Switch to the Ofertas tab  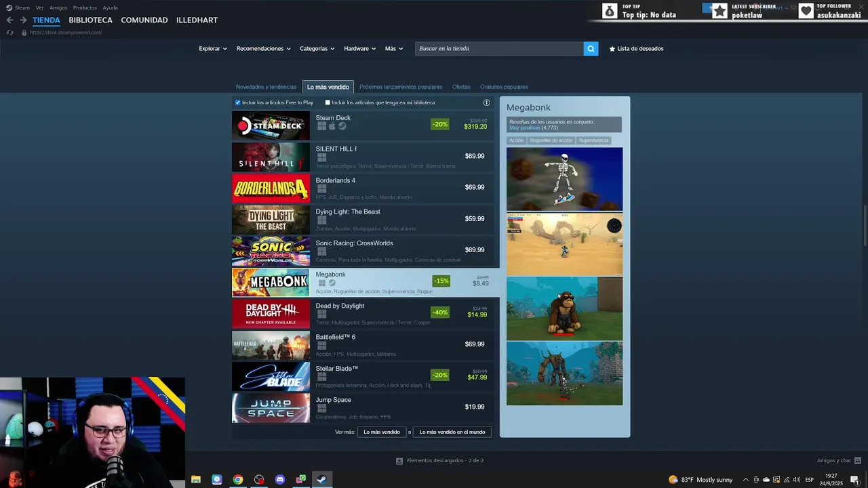[x=461, y=87]
